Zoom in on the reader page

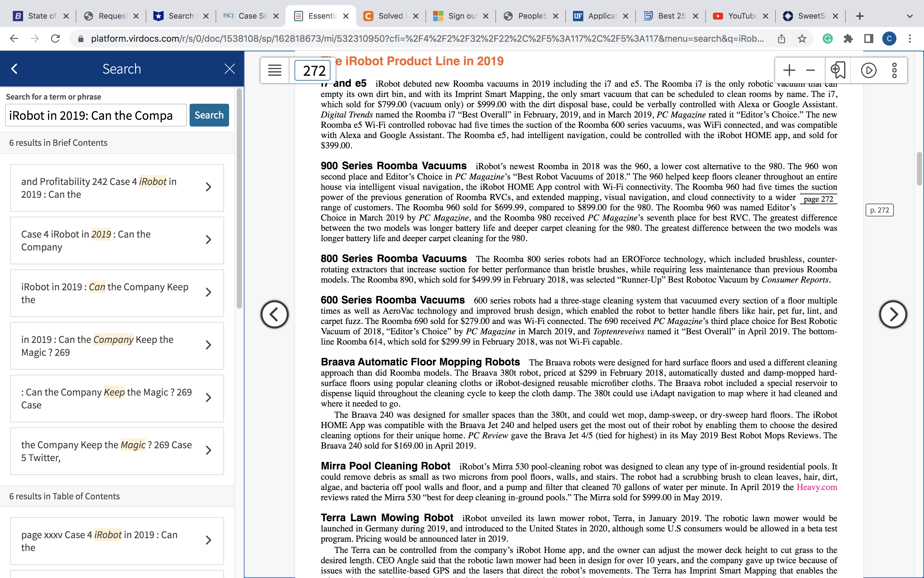(x=789, y=70)
